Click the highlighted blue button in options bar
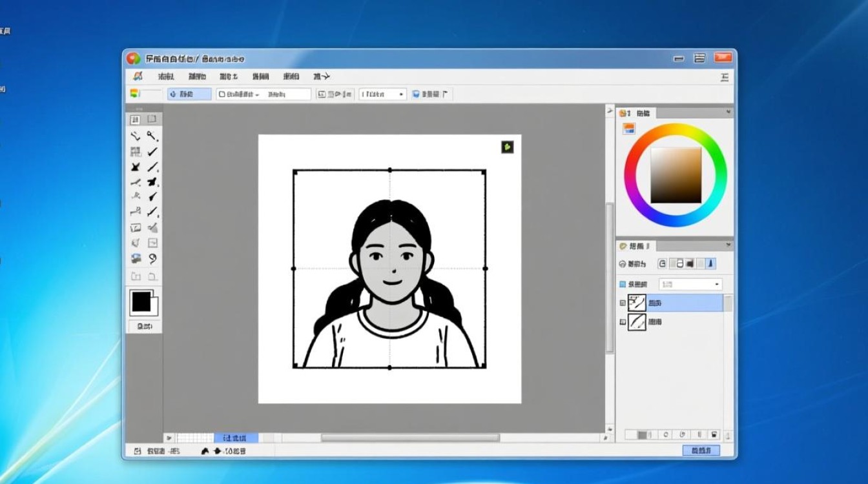This screenshot has height=484, width=868. click(x=189, y=94)
